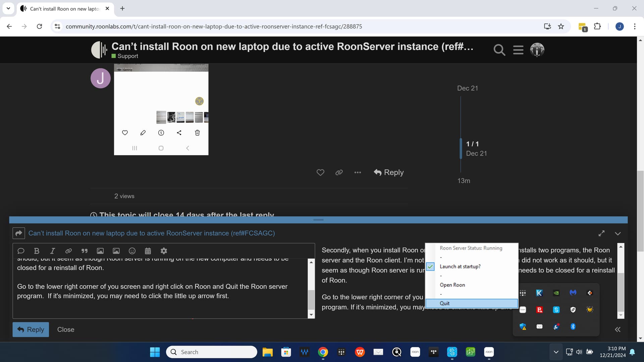644x362 pixels.
Task: Toggle Launch at startup checkbox
Action: pyautogui.click(x=430, y=266)
